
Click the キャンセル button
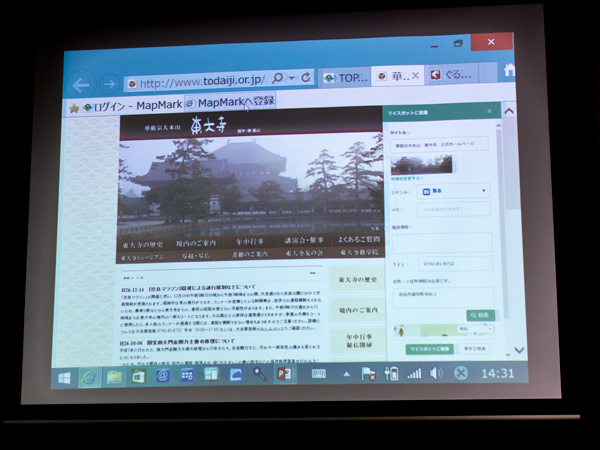[473, 348]
